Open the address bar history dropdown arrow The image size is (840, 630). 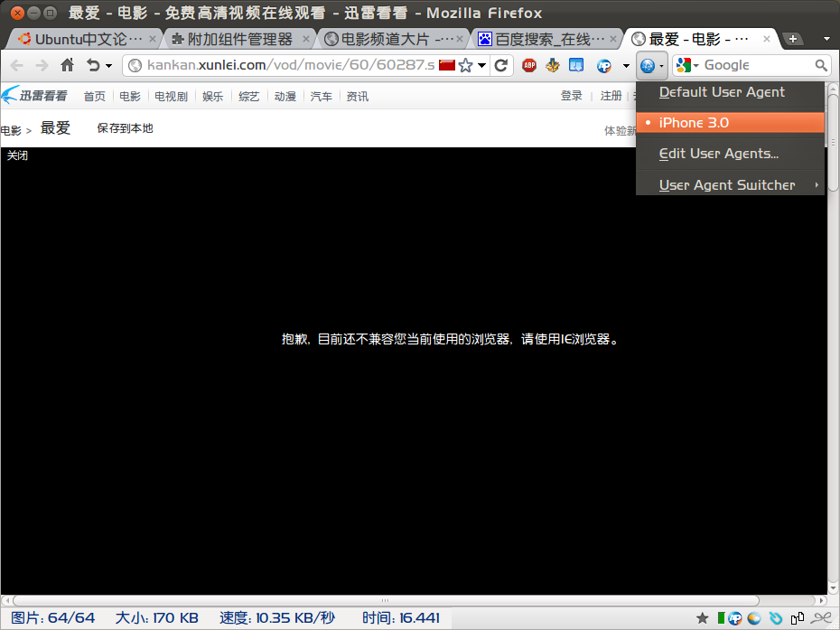click(481, 65)
